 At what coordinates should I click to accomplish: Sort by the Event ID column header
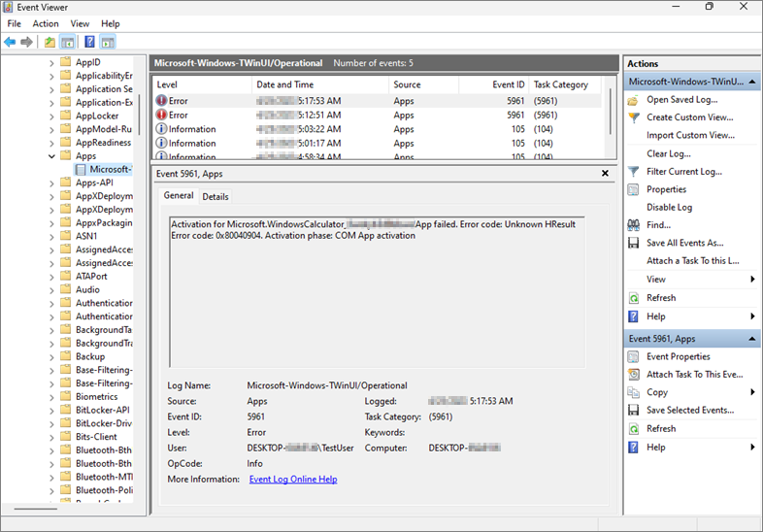[494, 84]
